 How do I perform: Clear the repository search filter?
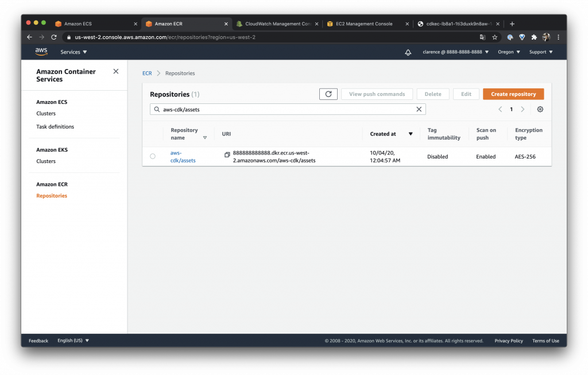point(419,109)
